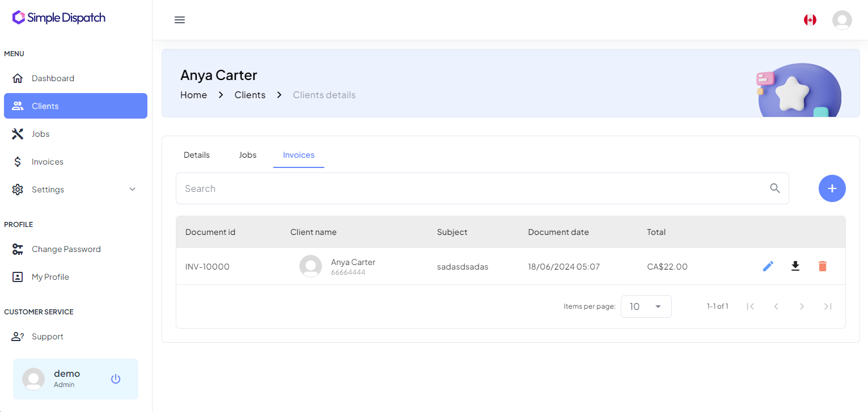Open Invoices in the sidebar menu

tap(48, 162)
